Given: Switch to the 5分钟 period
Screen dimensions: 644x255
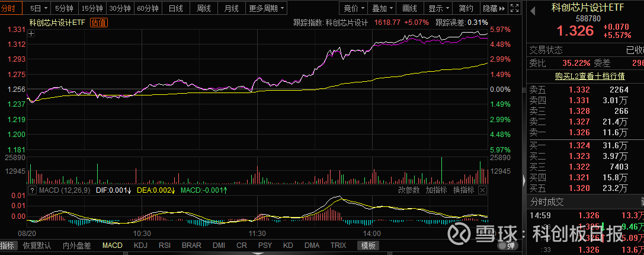Looking at the screenshot, I should click(64, 8).
